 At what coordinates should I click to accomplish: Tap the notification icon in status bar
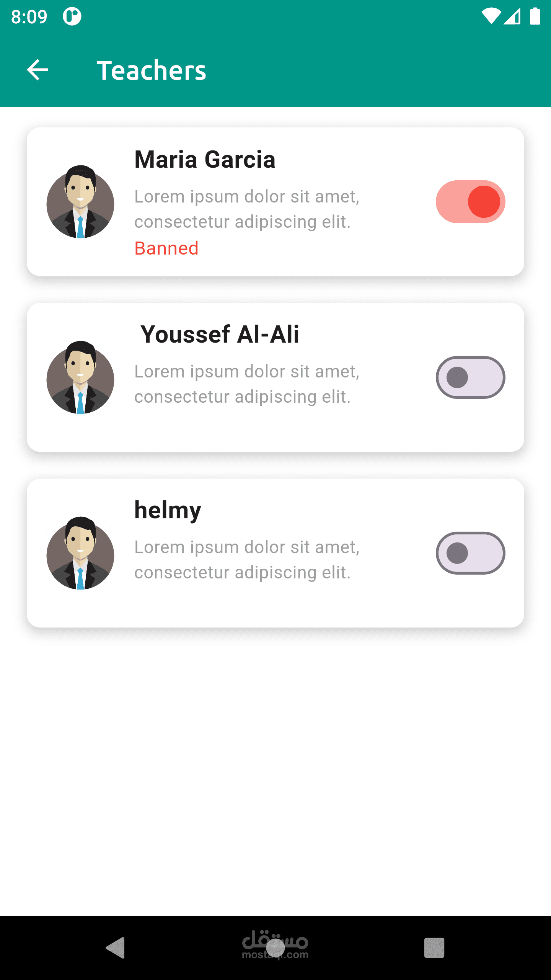(72, 16)
